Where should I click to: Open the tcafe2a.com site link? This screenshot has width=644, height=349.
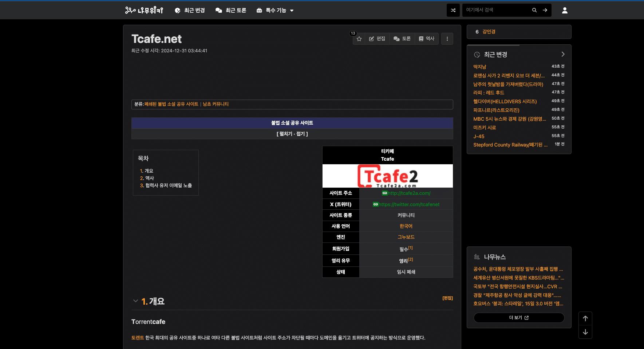[x=409, y=193]
